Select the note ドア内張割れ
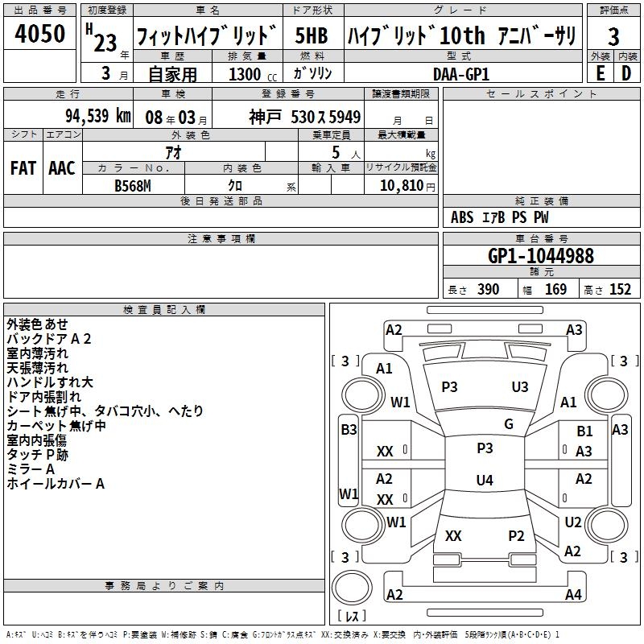The image size is (644, 644). pyautogui.click(x=44, y=397)
